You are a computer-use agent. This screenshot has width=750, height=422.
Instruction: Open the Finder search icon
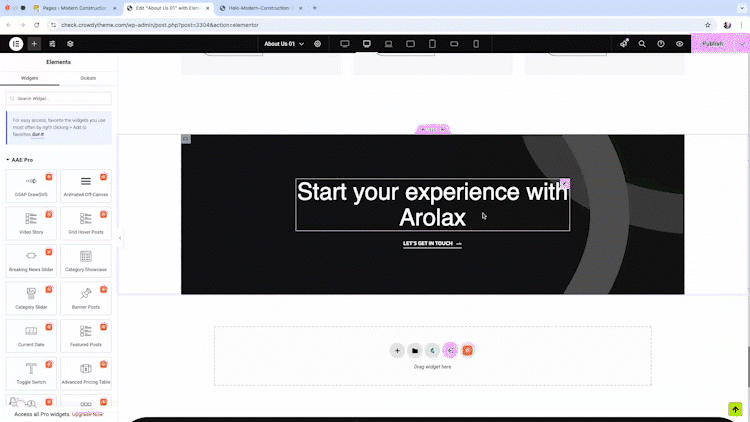[x=642, y=44]
